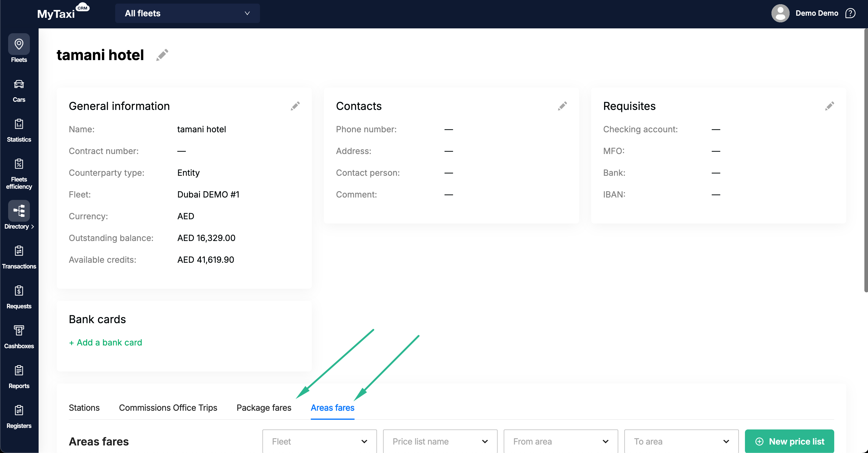The image size is (868, 453).
Task: Switch to the Package fares tab
Action: pos(264,407)
